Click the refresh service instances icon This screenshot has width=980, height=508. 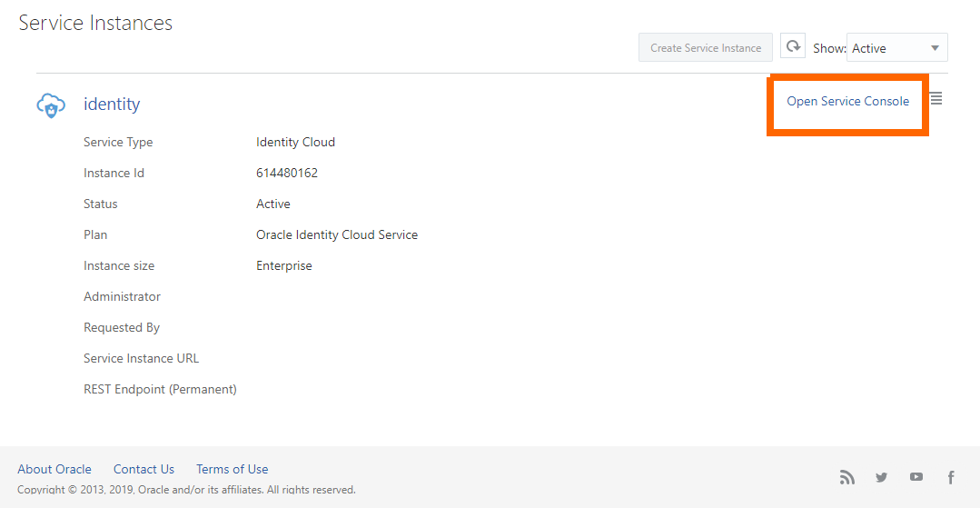793,46
